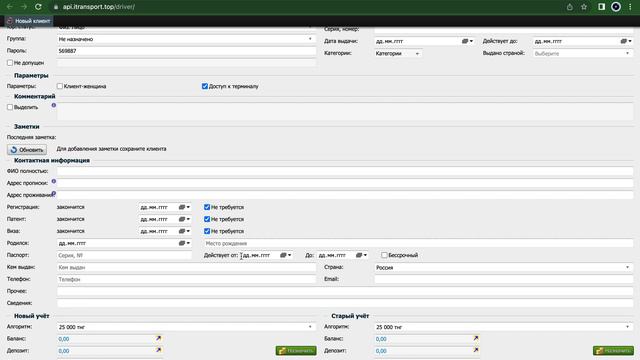Open calendar icon in Регистрация row
This screenshot has height=360, width=640.
point(184,207)
